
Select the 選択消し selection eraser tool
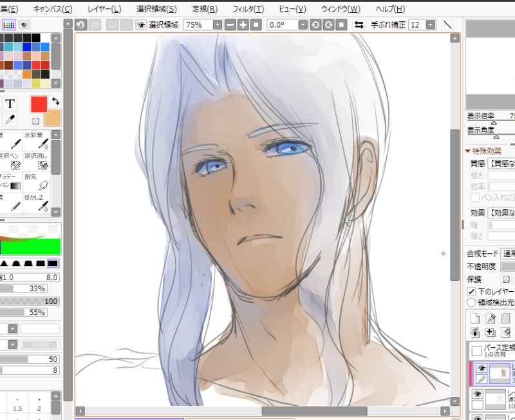click(x=37, y=161)
